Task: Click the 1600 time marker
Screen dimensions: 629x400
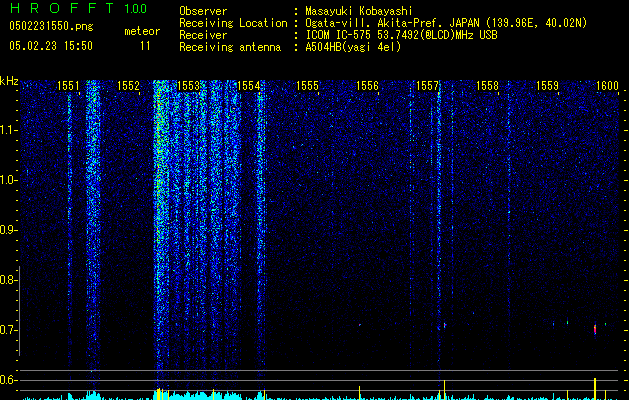Action: coord(607,86)
